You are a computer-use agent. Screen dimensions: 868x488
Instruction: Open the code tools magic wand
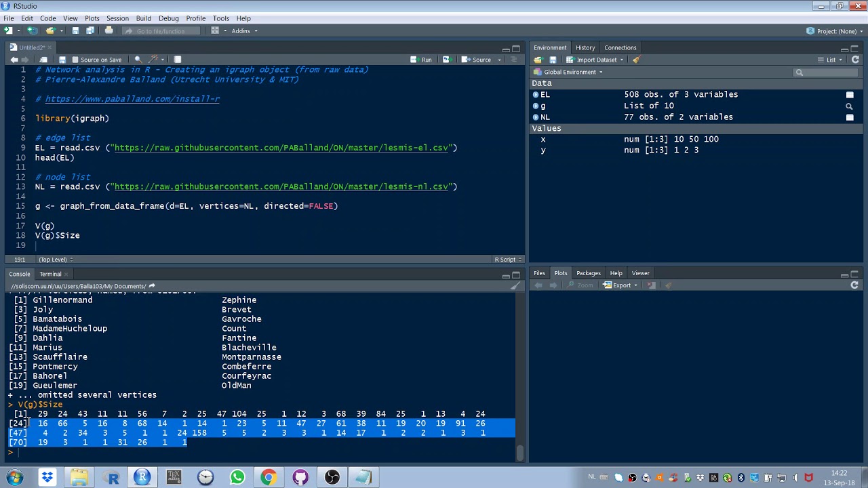[x=154, y=60]
